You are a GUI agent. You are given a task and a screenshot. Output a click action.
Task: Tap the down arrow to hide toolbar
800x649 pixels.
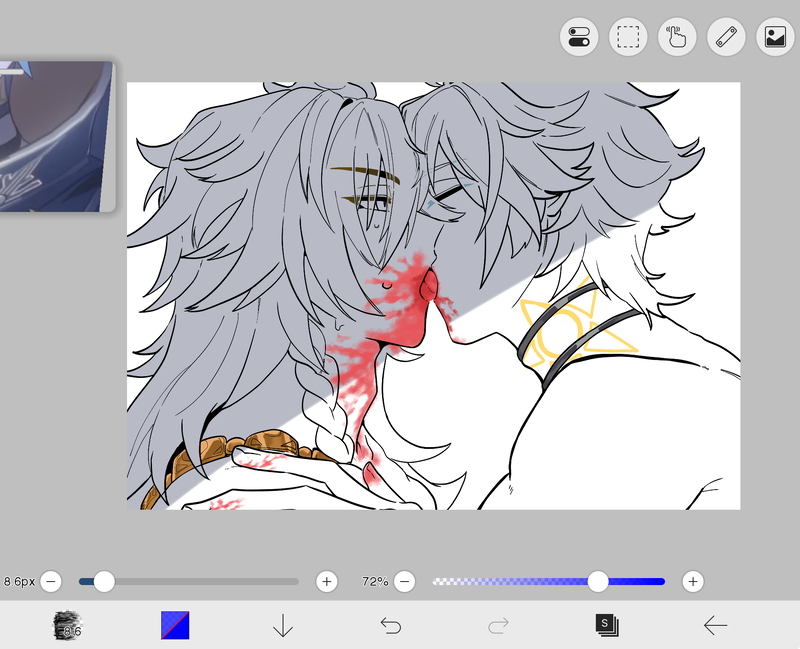pyautogui.click(x=283, y=625)
